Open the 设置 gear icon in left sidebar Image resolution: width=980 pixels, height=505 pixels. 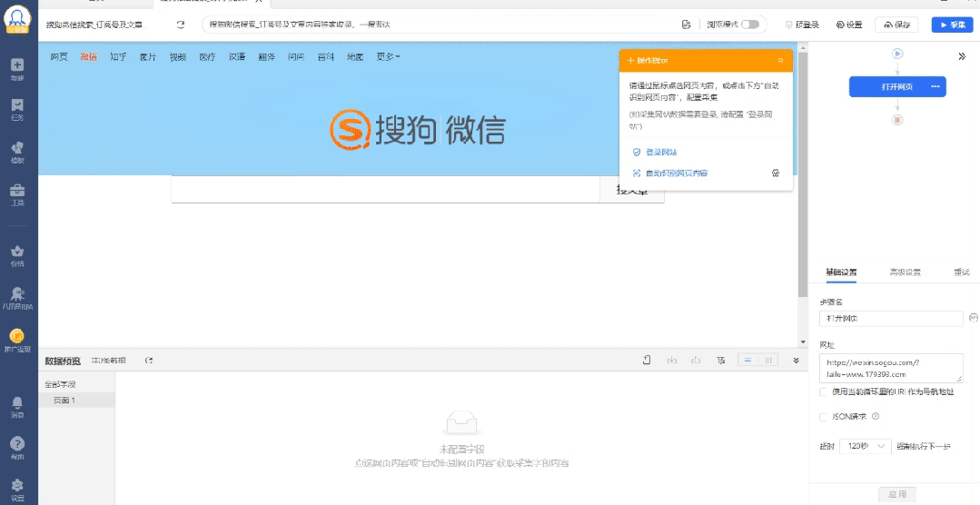coord(17,485)
